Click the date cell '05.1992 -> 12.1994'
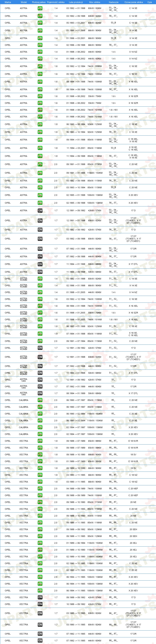This screenshot has width=156, height=644. pos(76,74)
